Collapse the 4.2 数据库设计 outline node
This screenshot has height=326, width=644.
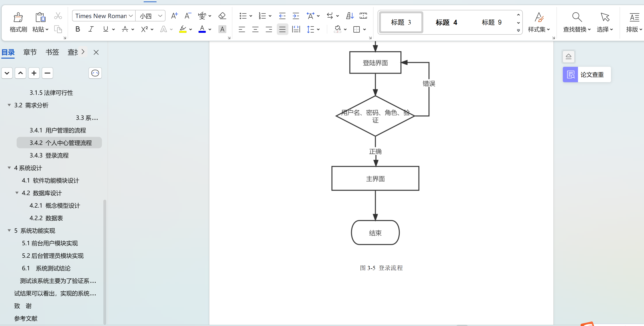[17, 193]
